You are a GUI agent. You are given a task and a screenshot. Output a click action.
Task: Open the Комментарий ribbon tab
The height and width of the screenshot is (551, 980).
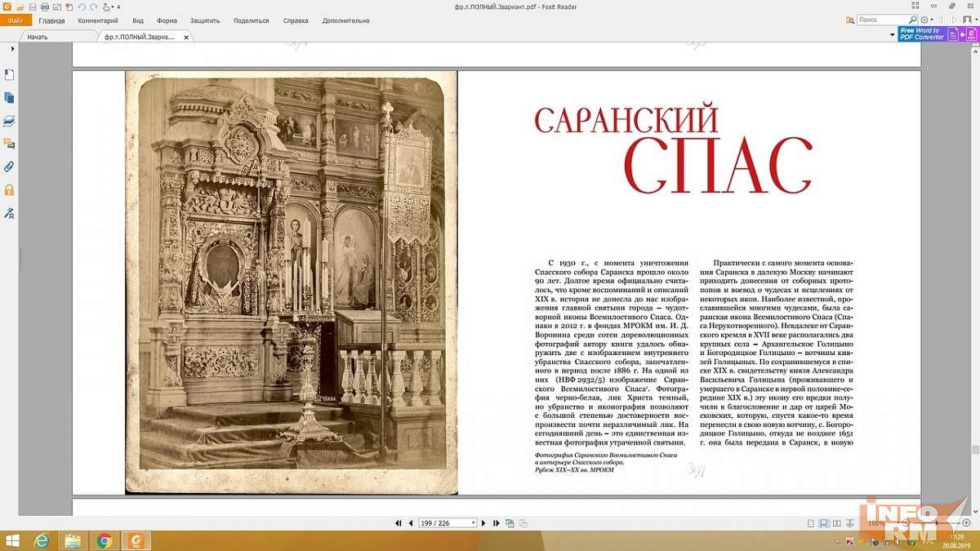98,20
